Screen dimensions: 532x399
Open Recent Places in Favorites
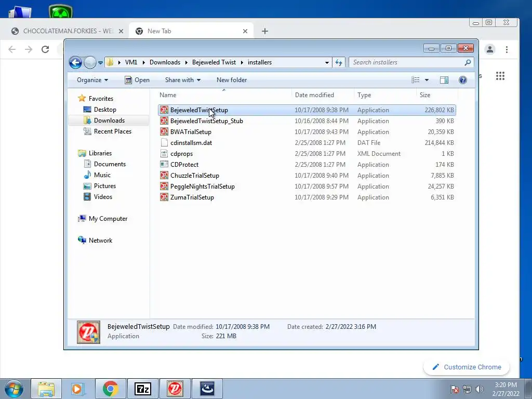click(x=108, y=131)
